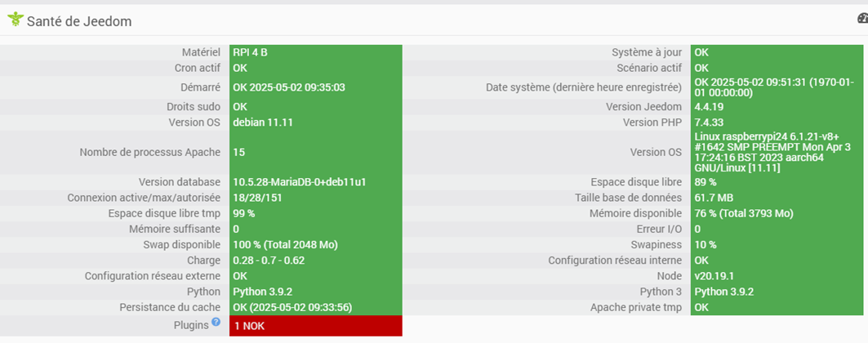This screenshot has height=343, width=868.
Task: Click the PHP version 7.4.33
Action: coord(709,122)
